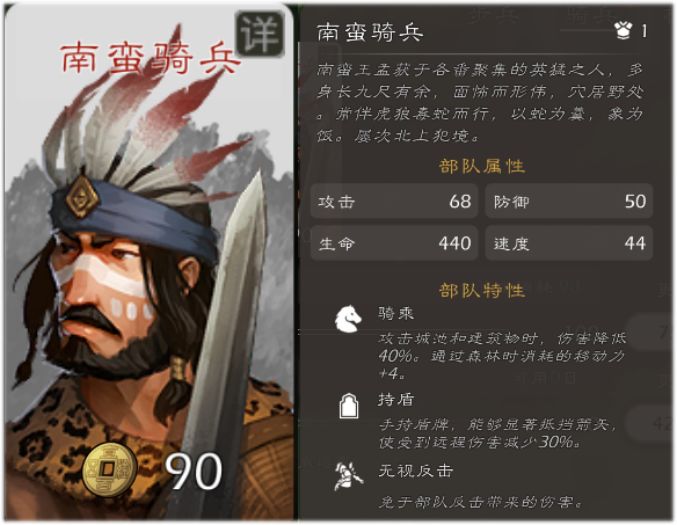Select the shield 持盾 trait icon
Image resolution: width=677 pixels, height=525 pixels.
pyautogui.click(x=349, y=406)
